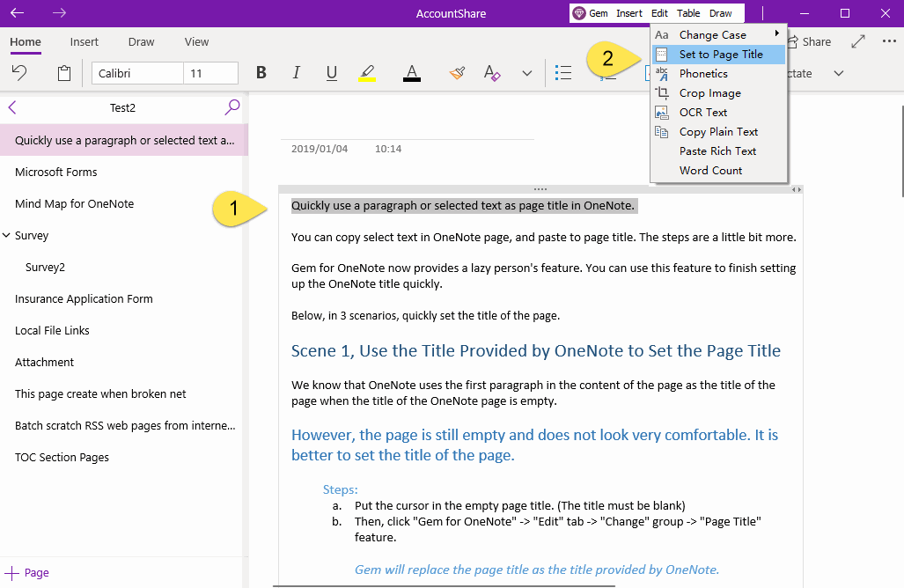Switch to the Insert ribbon tab
Image resolution: width=904 pixels, height=588 pixels.
point(85,41)
